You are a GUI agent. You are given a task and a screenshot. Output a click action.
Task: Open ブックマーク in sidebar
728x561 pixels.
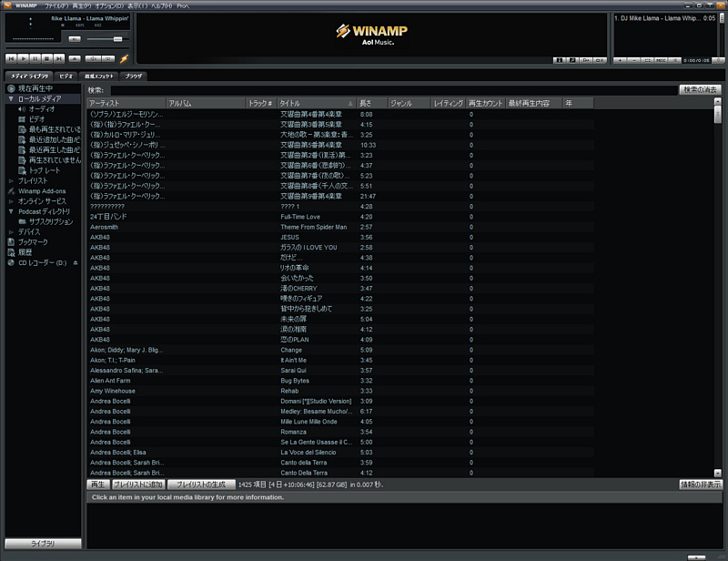point(33,242)
